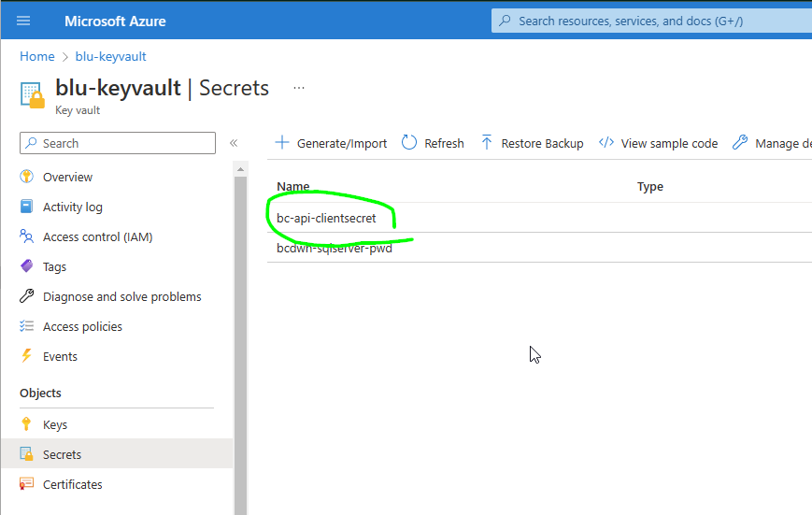The height and width of the screenshot is (515, 812).
Task: Collapse the sidebar with the double chevron
Action: [x=234, y=143]
